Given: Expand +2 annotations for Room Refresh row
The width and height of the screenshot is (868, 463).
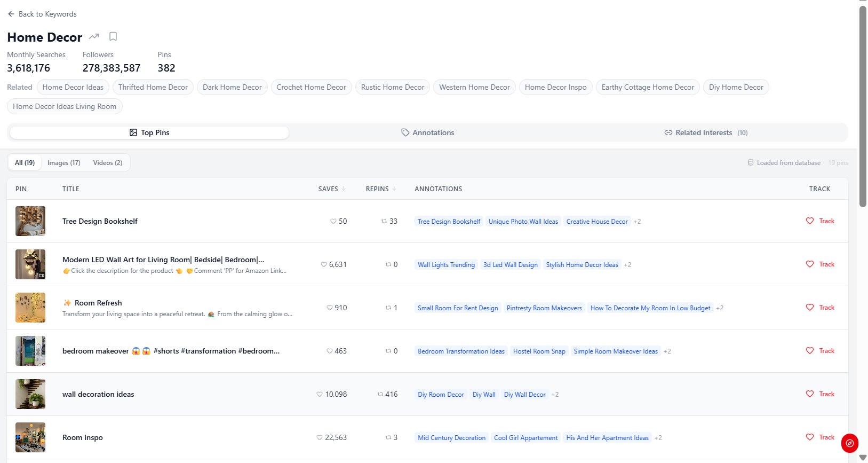Looking at the screenshot, I should click(x=720, y=308).
